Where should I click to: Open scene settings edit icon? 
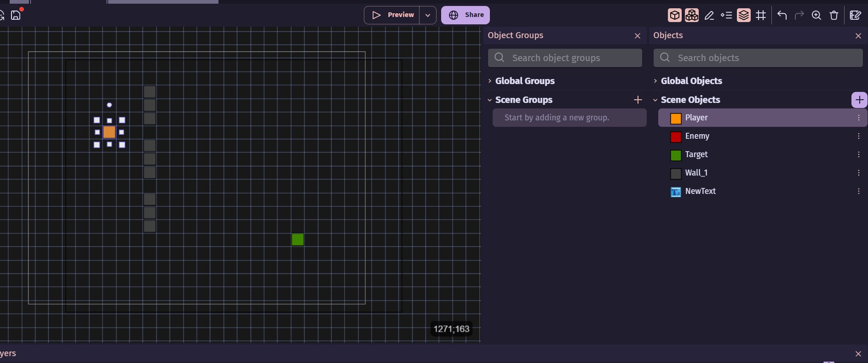pos(855,15)
